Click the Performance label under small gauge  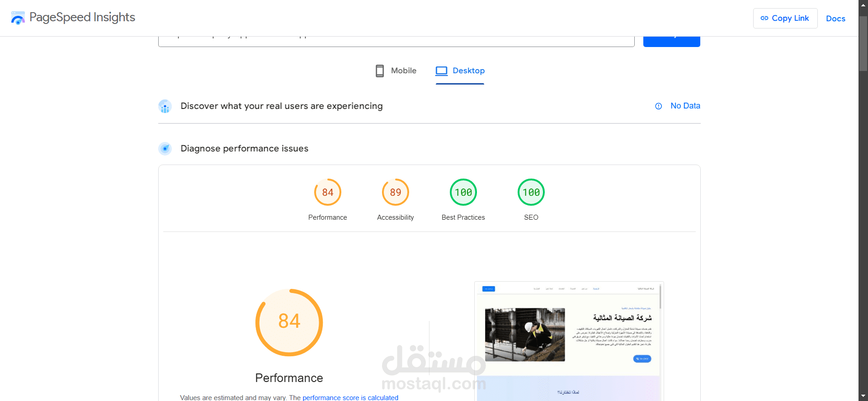(328, 217)
